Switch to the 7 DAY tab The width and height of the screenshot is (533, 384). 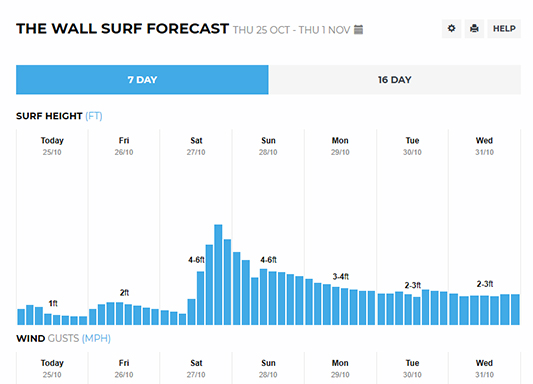click(x=142, y=80)
